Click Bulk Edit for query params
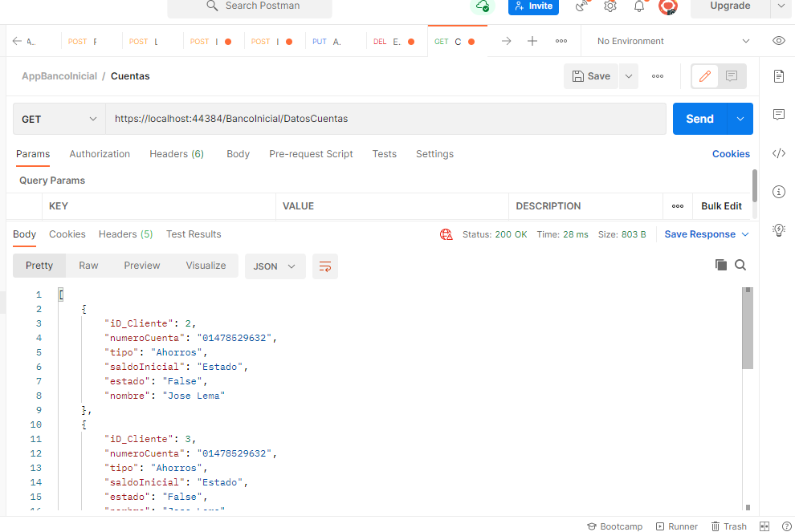This screenshot has height=532, width=795. 721,206
